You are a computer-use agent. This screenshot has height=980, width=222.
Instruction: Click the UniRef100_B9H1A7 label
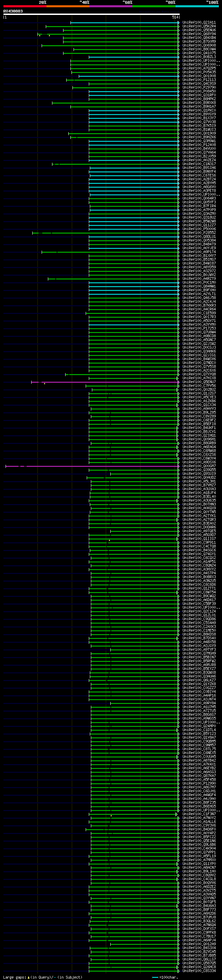click(x=199, y=106)
